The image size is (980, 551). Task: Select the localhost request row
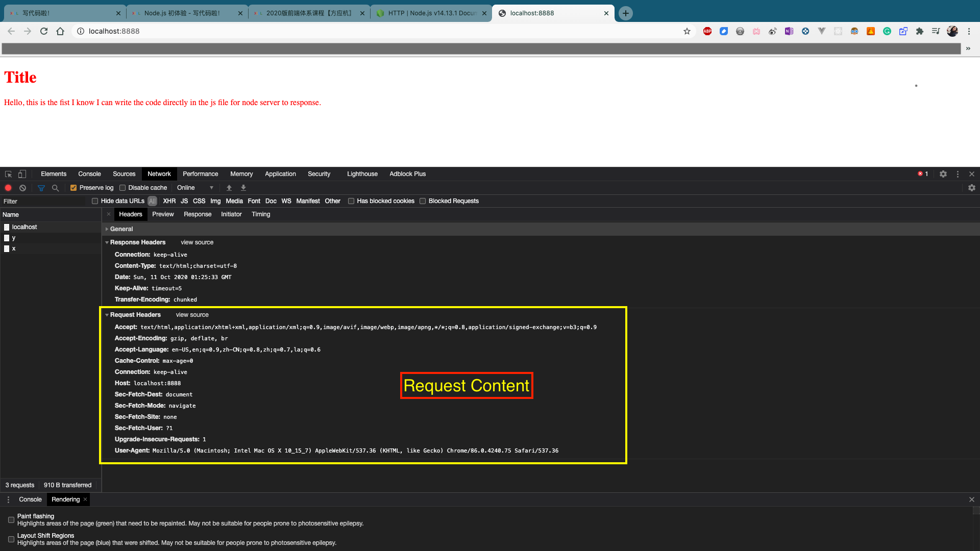tap(51, 227)
